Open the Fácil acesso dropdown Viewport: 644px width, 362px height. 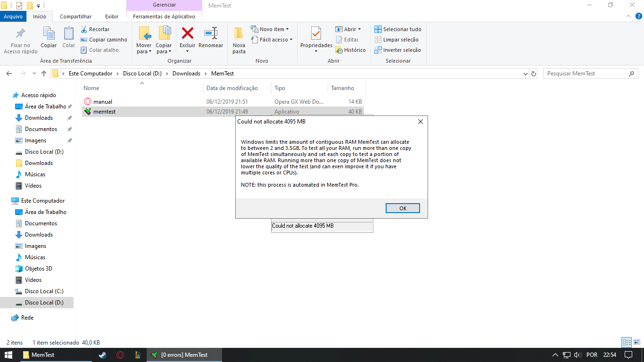tap(272, 40)
